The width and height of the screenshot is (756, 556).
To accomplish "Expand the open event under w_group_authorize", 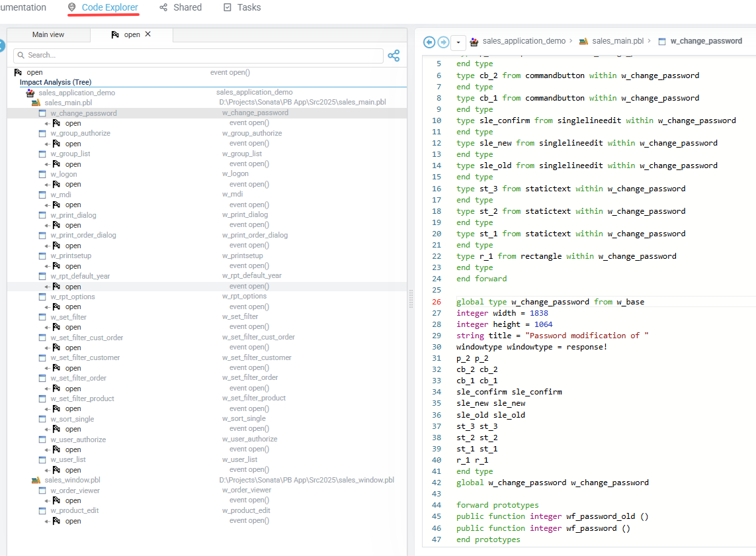I will 47,144.
